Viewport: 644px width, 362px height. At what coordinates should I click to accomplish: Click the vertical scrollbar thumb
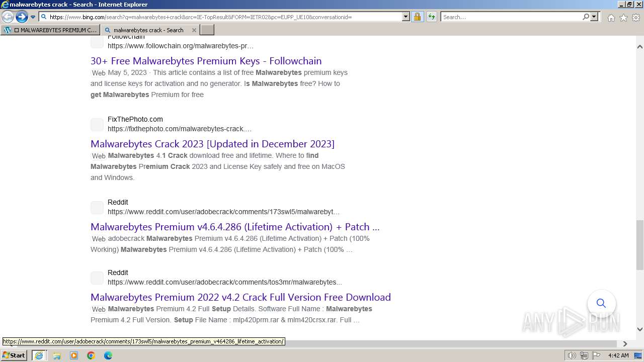point(640,245)
